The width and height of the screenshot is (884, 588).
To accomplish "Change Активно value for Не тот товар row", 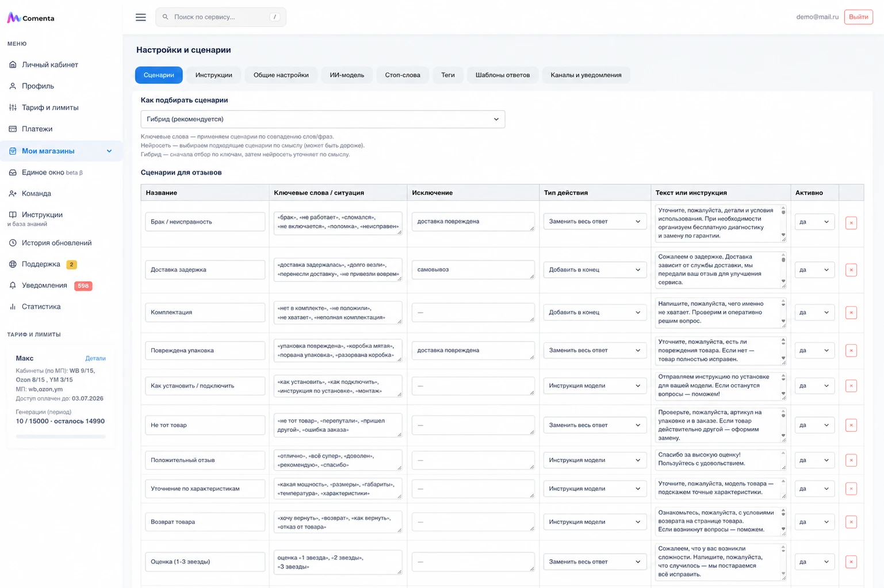I will [x=814, y=425].
